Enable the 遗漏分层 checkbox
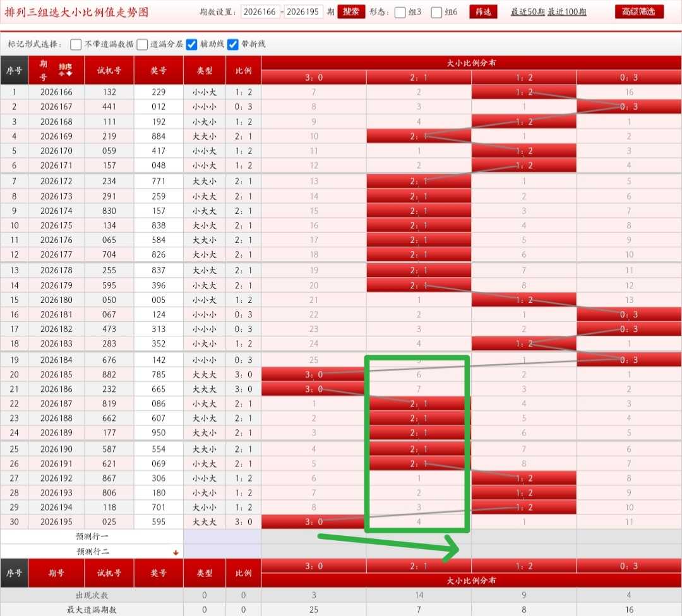This screenshot has width=682, height=616. pyautogui.click(x=142, y=44)
